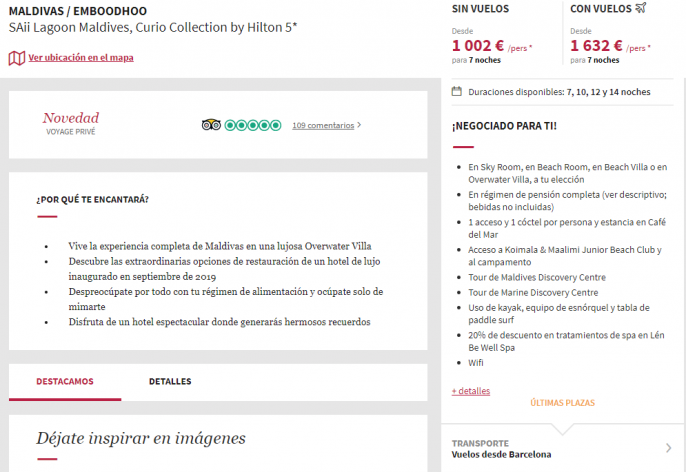Click the TripAdvisor owl logo

click(x=211, y=125)
